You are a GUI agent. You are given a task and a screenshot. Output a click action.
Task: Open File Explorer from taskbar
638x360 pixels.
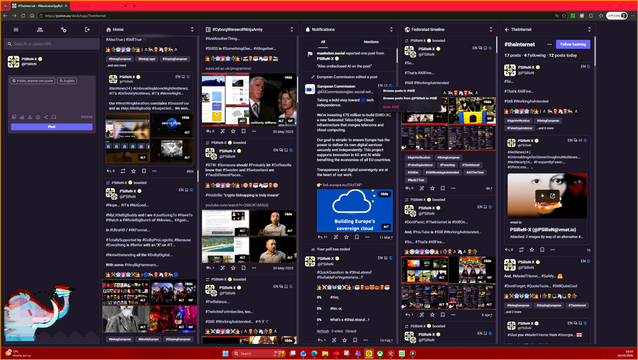(325, 353)
